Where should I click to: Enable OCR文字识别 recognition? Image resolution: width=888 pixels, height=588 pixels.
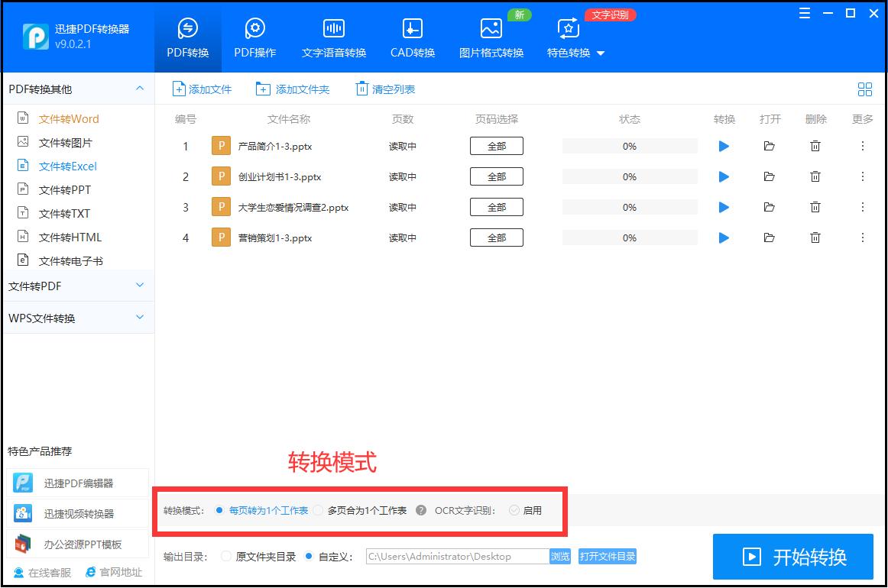click(x=514, y=512)
